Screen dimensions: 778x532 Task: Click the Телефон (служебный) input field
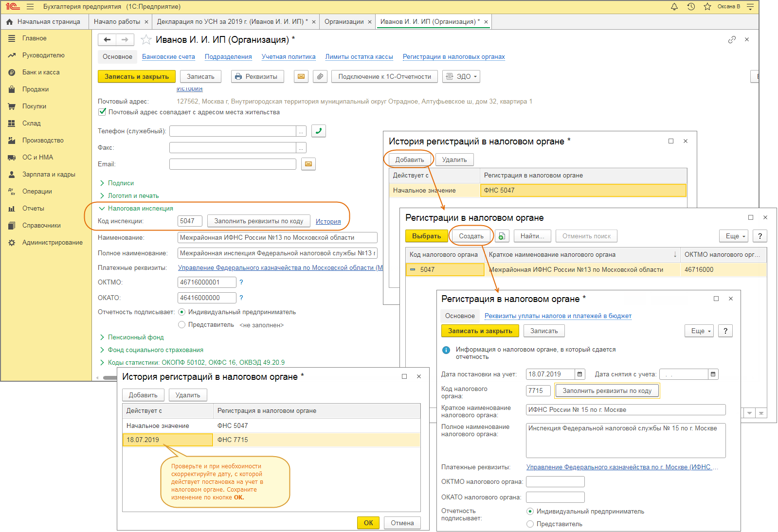click(233, 131)
